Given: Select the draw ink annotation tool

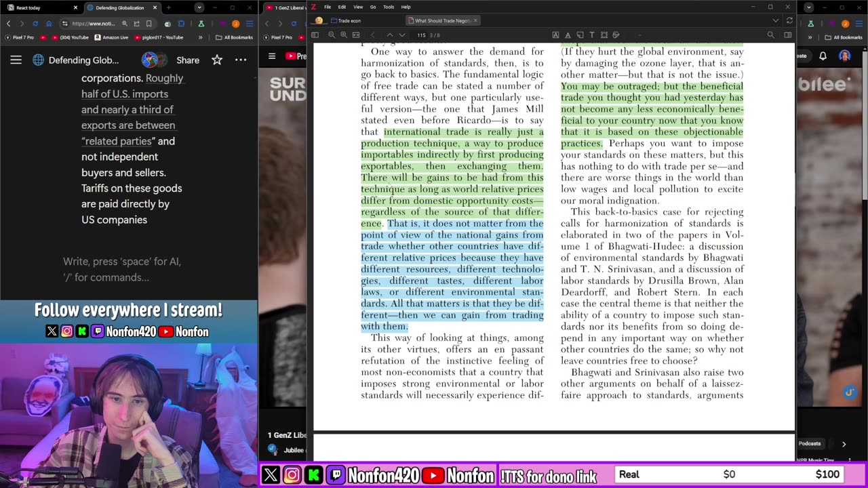Looking at the screenshot, I should click(616, 35).
